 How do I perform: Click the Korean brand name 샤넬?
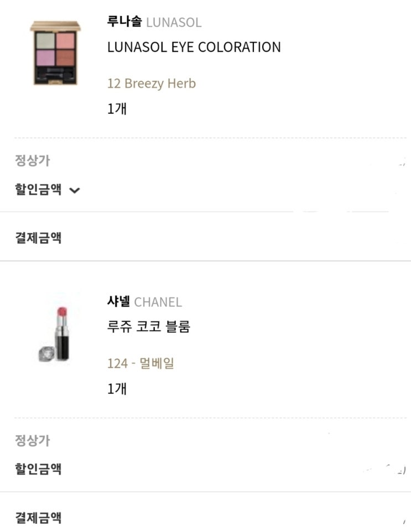coord(118,301)
